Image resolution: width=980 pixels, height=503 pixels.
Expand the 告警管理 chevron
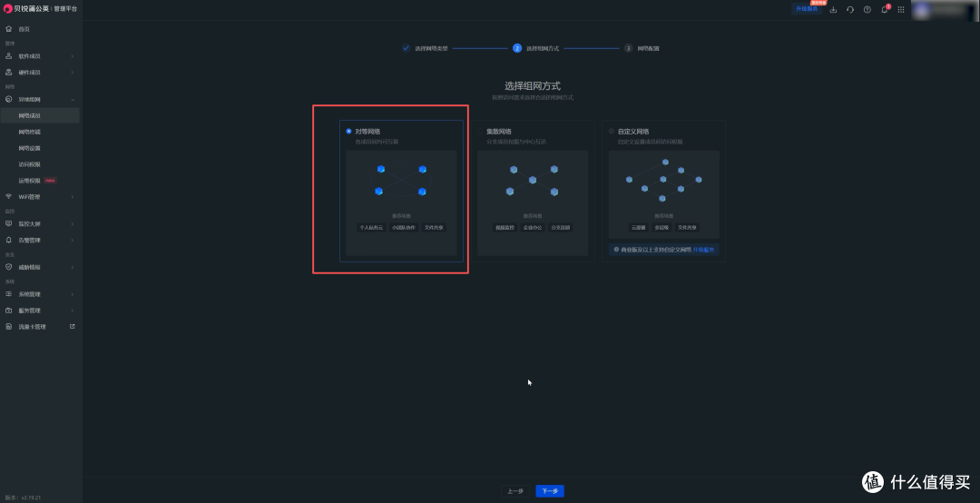pos(73,240)
